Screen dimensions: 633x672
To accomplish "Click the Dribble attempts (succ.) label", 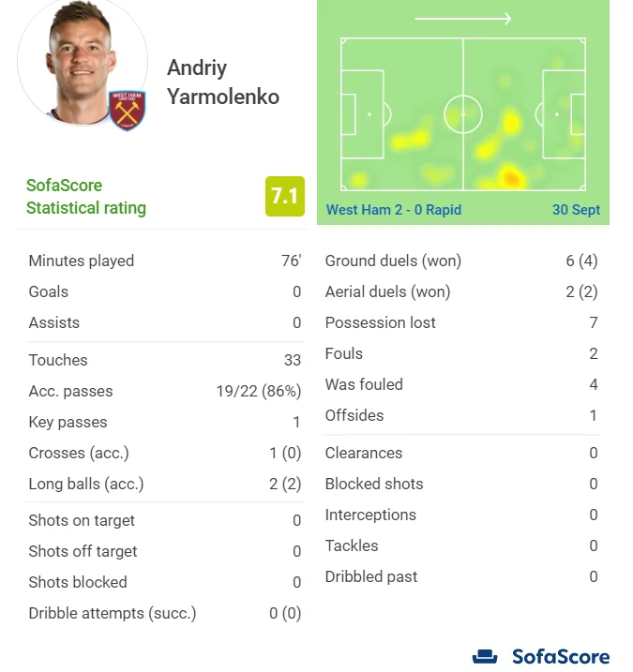I will 113,613.
